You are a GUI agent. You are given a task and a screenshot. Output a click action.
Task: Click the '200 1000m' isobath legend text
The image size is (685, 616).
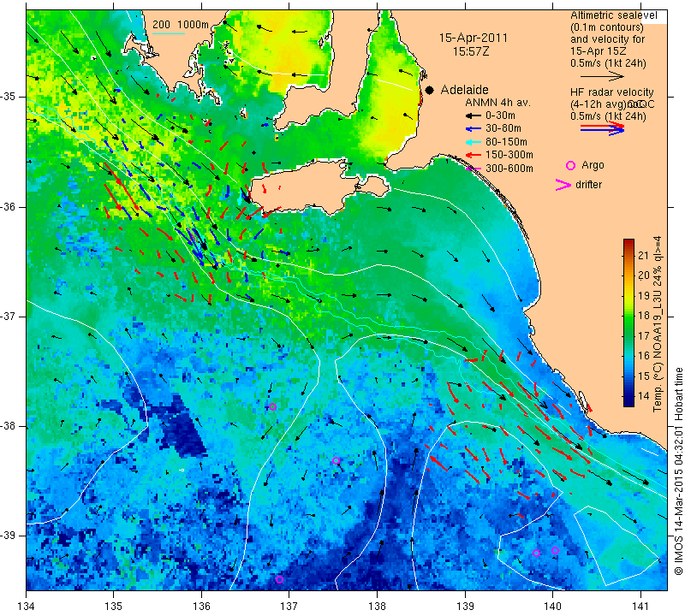tap(181, 25)
